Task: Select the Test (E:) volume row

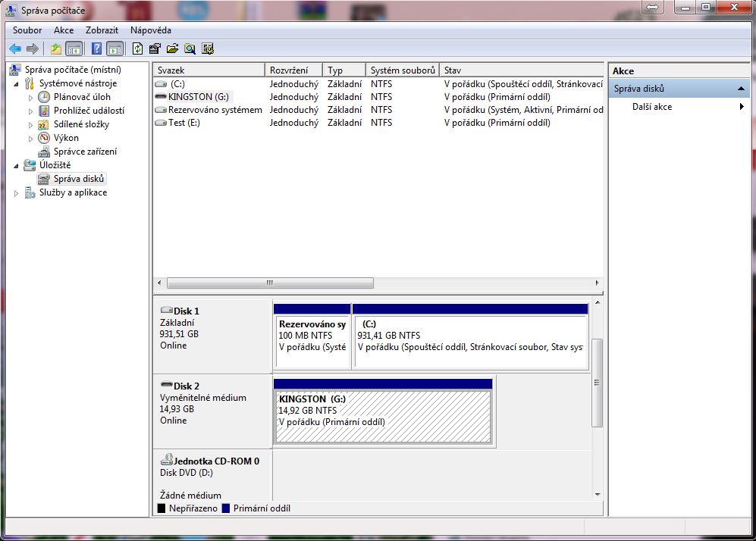Action: [378, 122]
